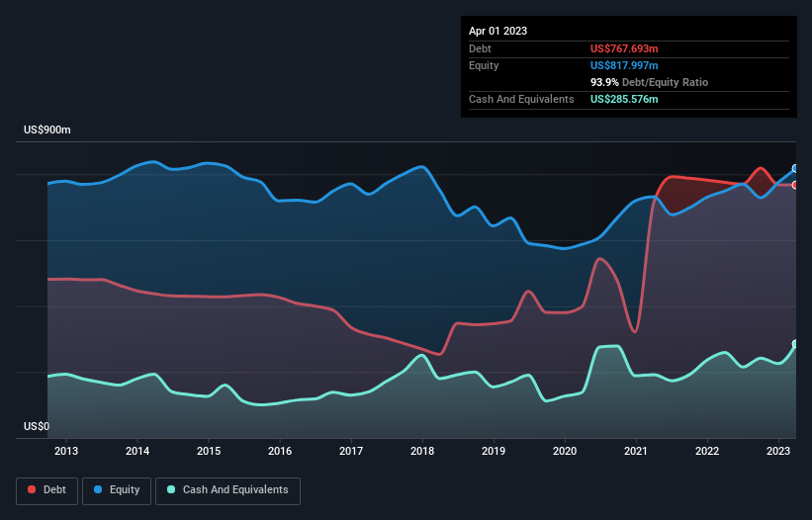This screenshot has height=520, width=812.
Task: Click the red Debt legend dot
Action: pyautogui.click(x=32, y=489)
